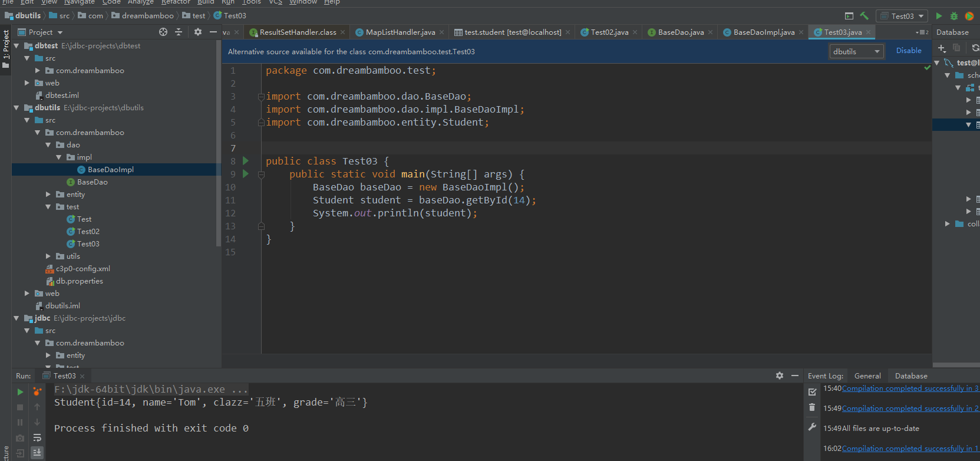
Task: Collapse the dbtest module node
Action: click(x=17, y=45)
